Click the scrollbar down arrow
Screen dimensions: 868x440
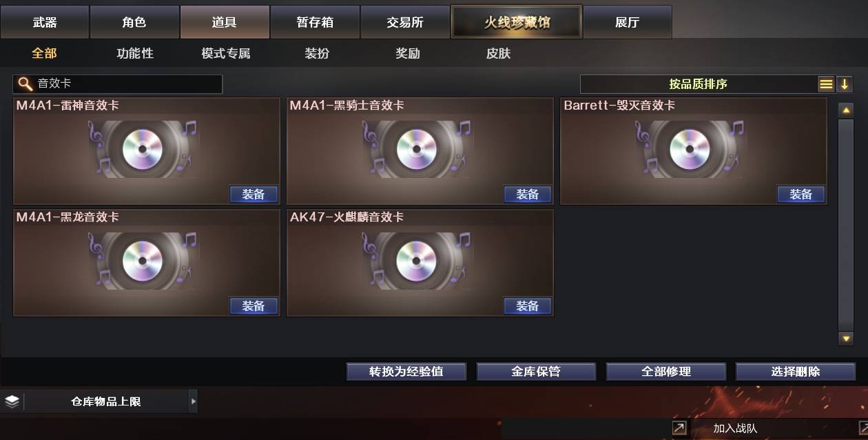point(846,338)
